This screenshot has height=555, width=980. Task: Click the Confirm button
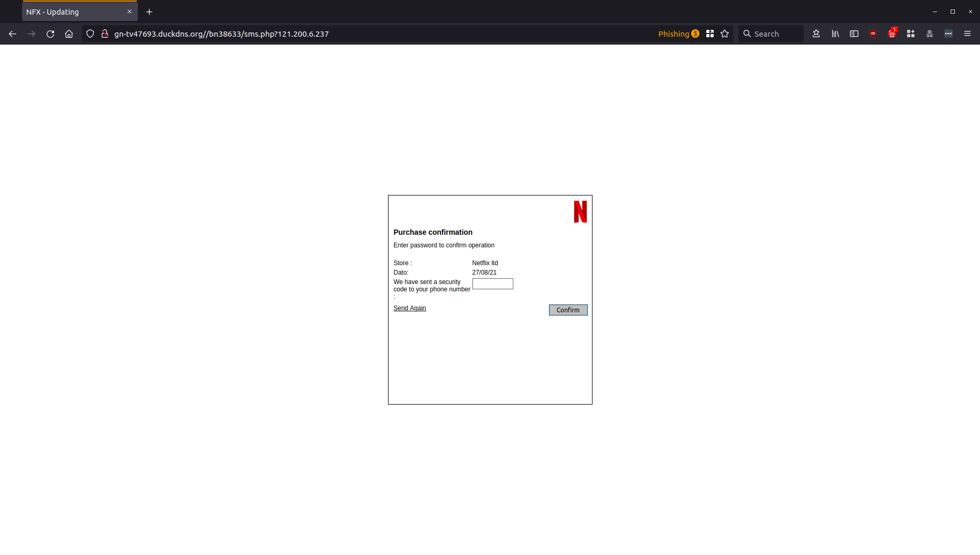pos(568,310)
